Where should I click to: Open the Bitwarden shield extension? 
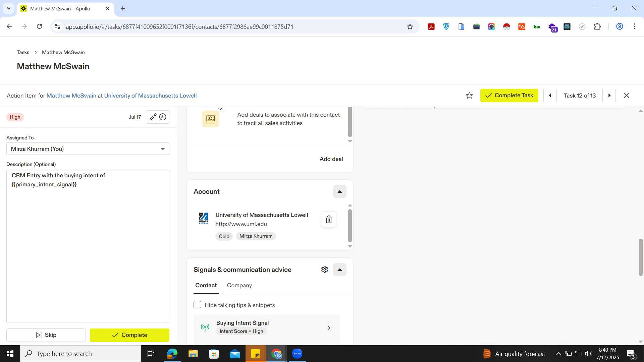tap(446, 27)
